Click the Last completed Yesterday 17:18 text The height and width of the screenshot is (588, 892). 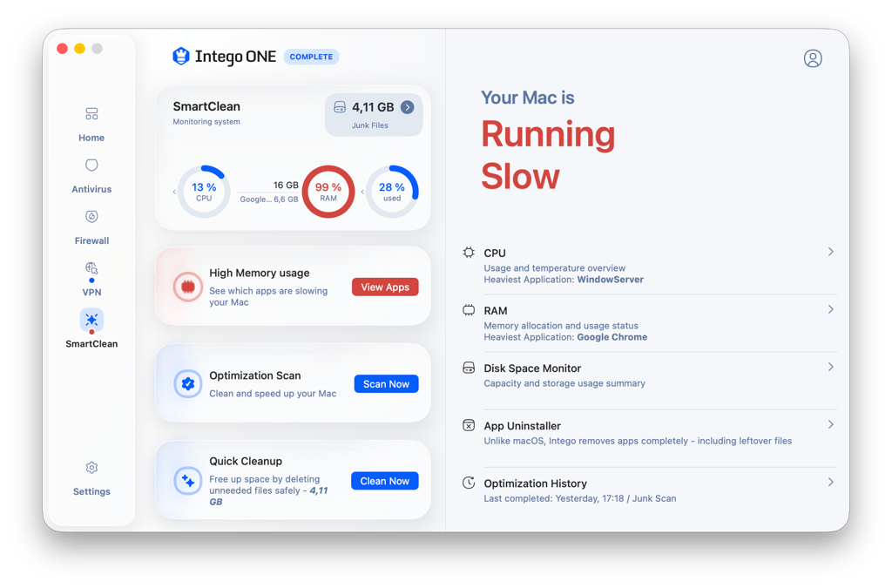(579, 498)
